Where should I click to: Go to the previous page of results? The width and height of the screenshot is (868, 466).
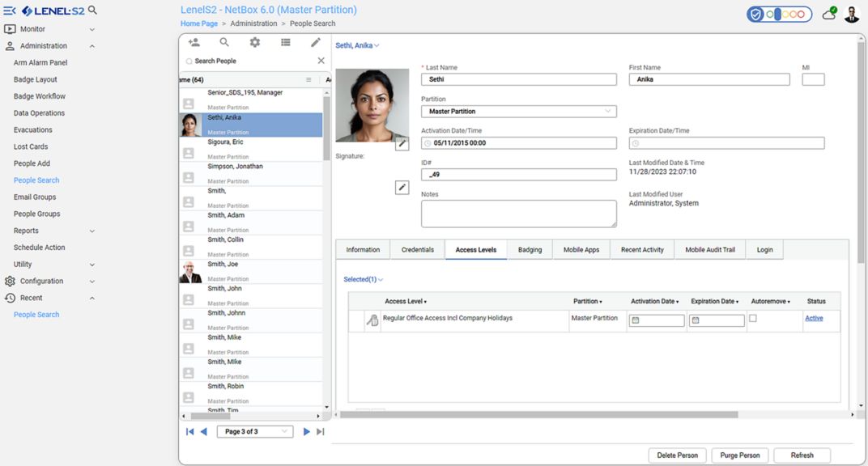(x=204, y=432)
